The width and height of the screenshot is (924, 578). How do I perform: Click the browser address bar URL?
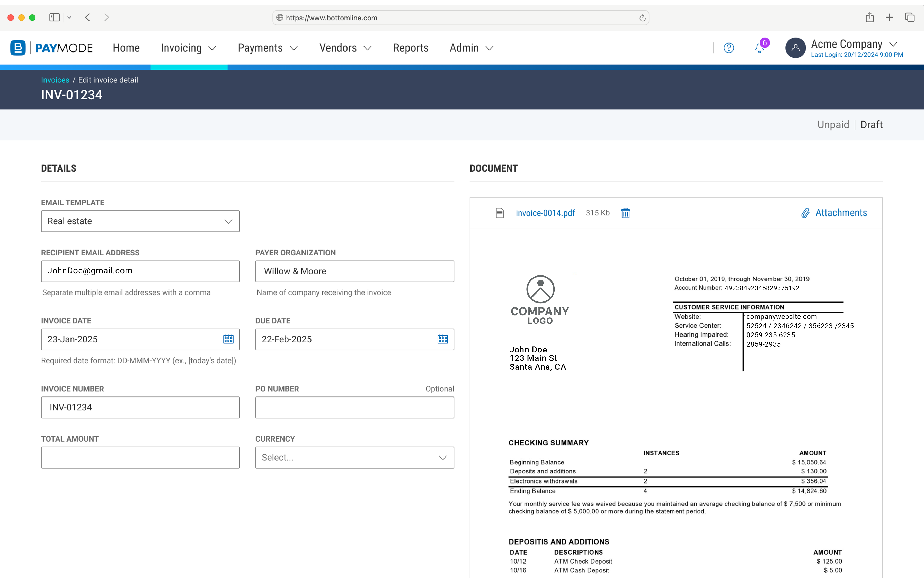331,18
